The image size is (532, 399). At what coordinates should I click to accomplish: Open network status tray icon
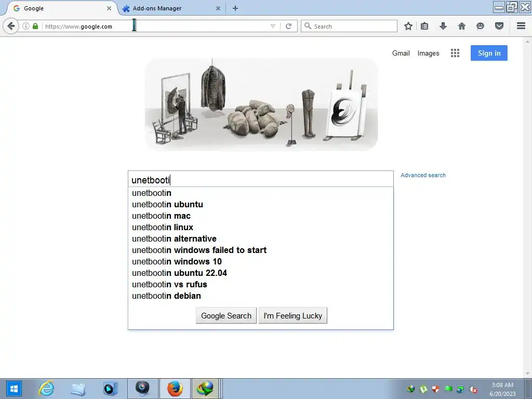tap(461, 389)
